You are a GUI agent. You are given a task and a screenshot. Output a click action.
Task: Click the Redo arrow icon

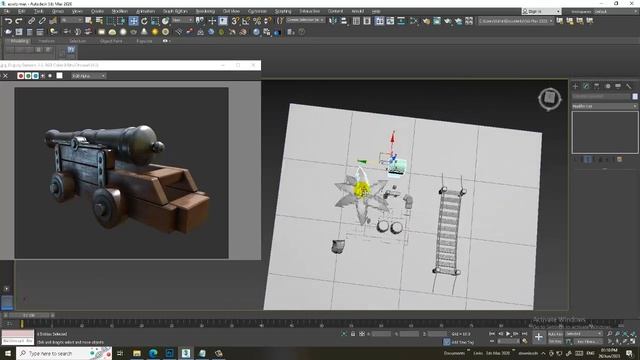point(19,21)
